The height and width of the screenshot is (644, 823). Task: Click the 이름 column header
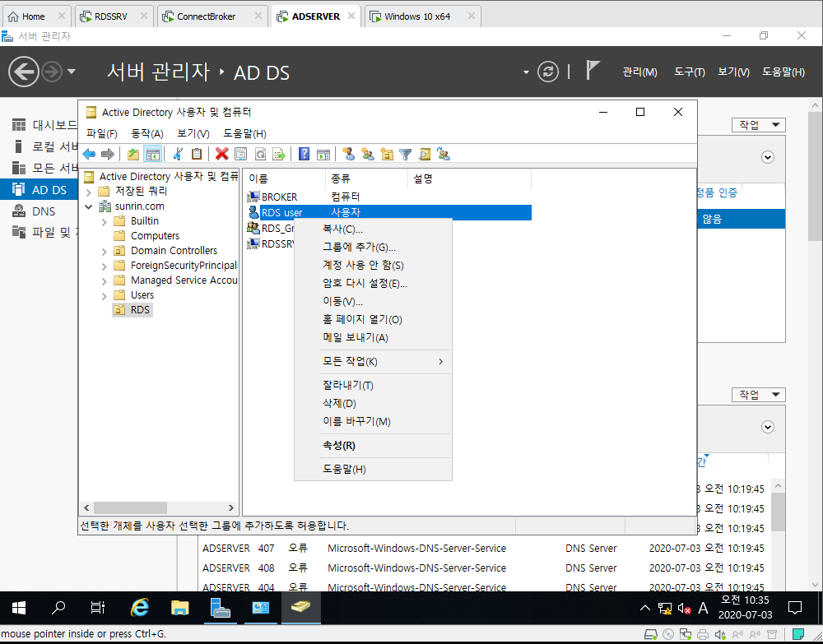point(284,178)
